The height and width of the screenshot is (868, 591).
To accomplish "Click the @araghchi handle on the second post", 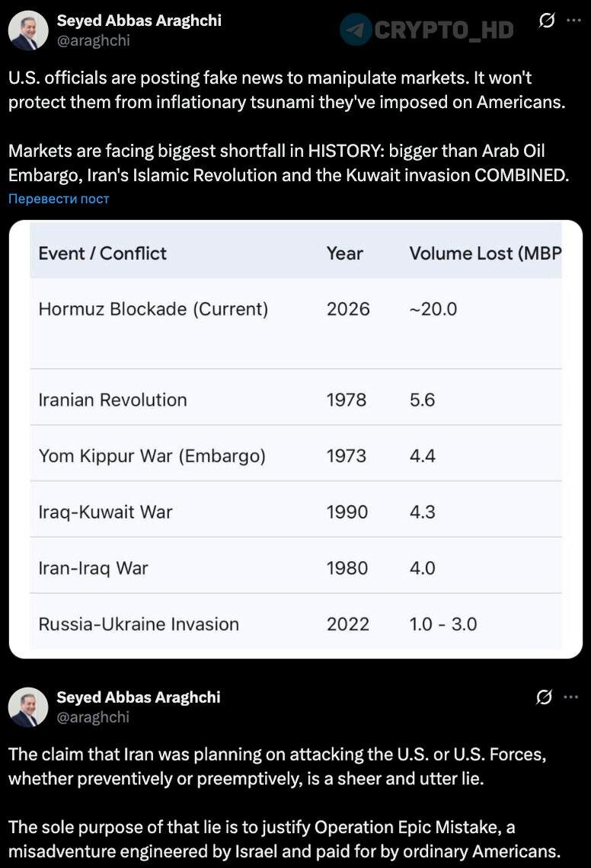I will pyautogui.click(x=93, y=716).
